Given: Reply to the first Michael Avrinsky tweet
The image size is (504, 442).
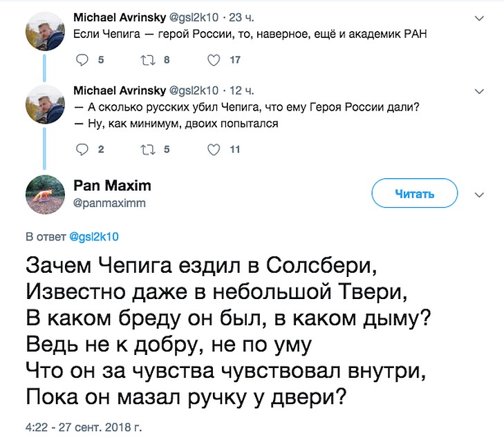Looking at the screenshot, I should [x=82, y=60].
